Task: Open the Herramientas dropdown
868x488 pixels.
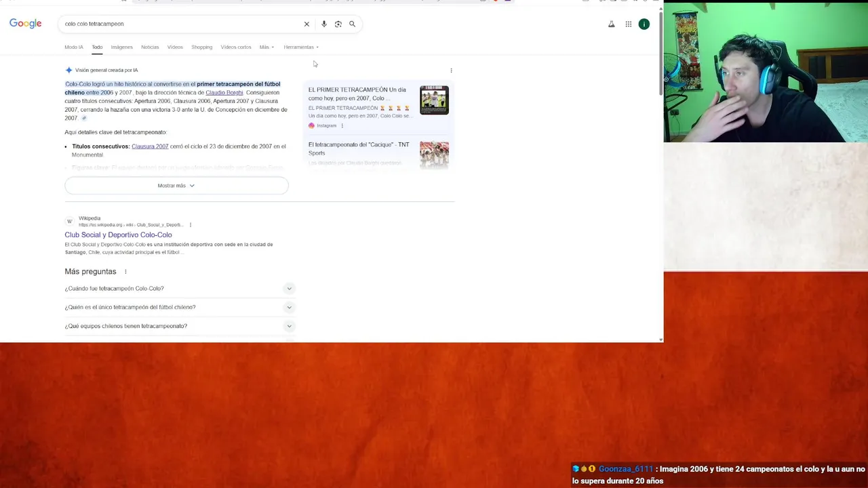Action: [301, 47]
